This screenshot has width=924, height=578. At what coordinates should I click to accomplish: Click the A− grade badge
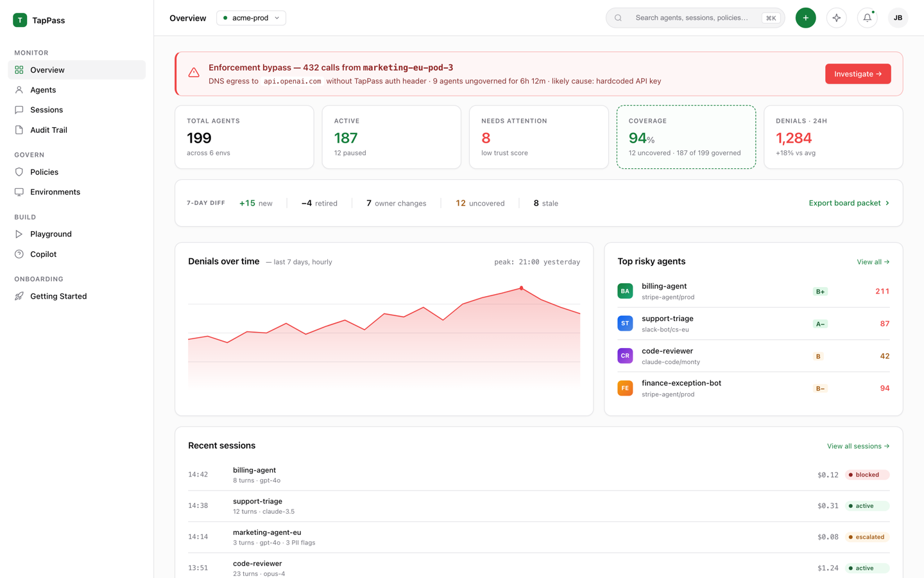click(820, 324)
